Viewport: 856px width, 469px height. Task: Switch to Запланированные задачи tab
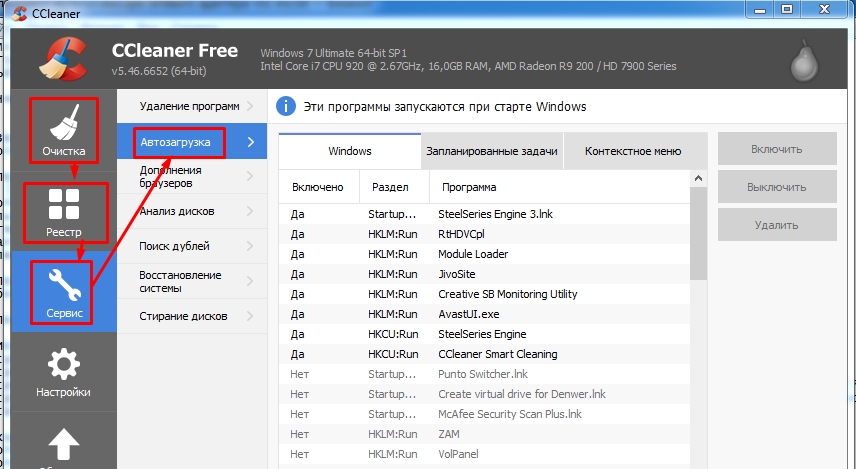tap(492, 151)
